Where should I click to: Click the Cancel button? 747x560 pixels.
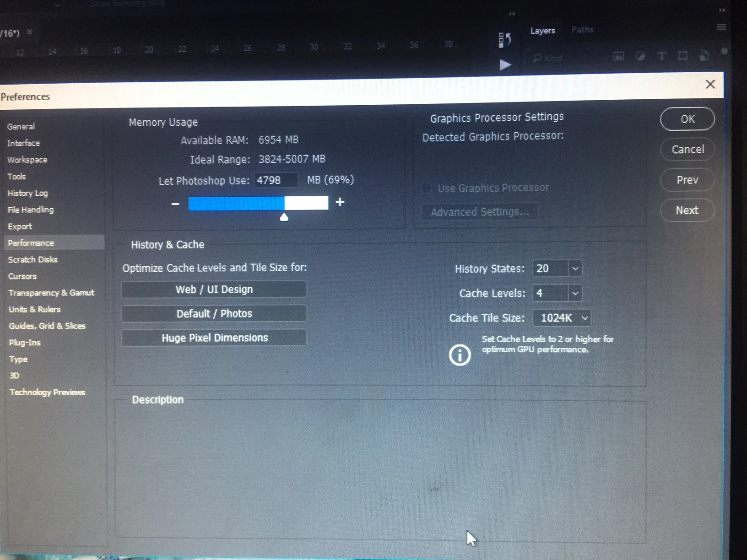(x=687, y=149)
